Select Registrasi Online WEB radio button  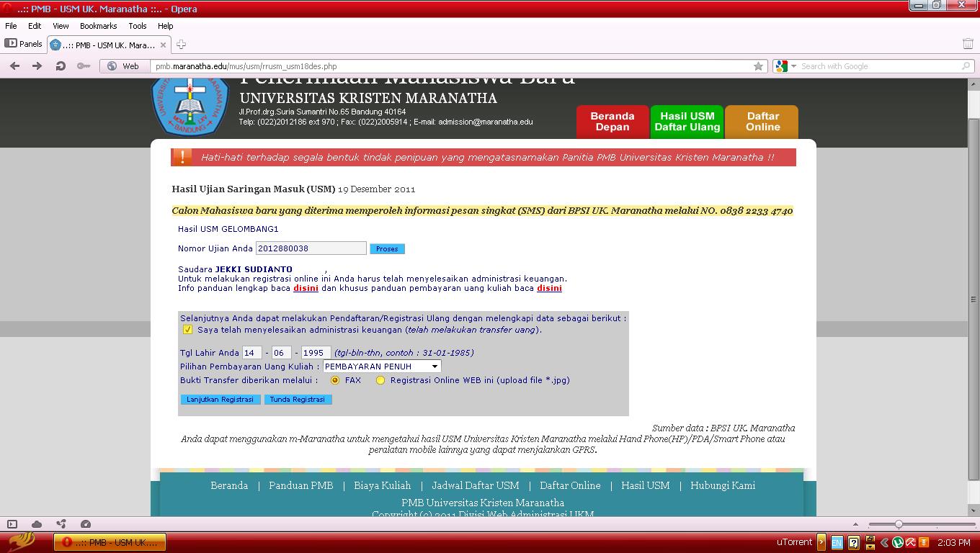380,380
